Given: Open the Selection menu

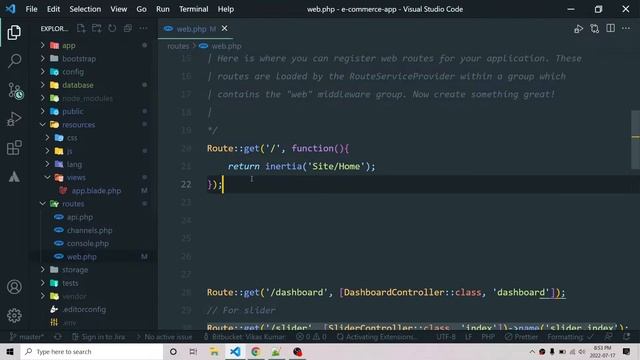Looking at the screenshot, I should coord(85,9).
